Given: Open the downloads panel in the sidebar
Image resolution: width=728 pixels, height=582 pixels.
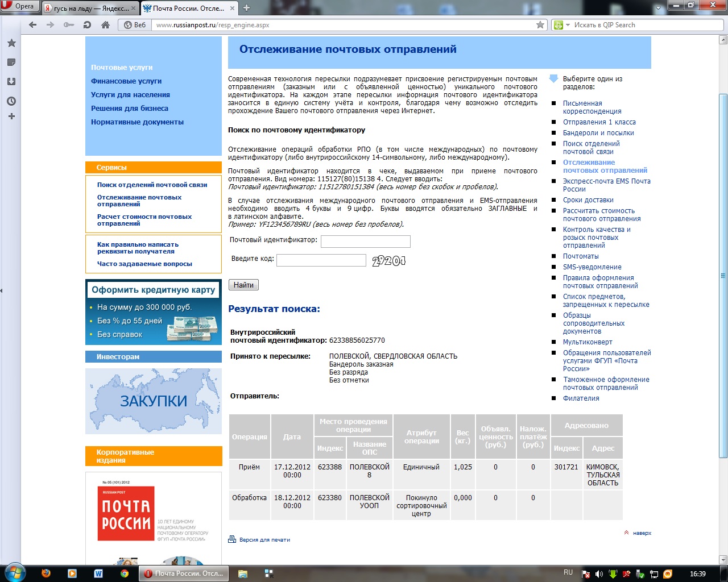Looking at the screenshot, I should point(11,82).
